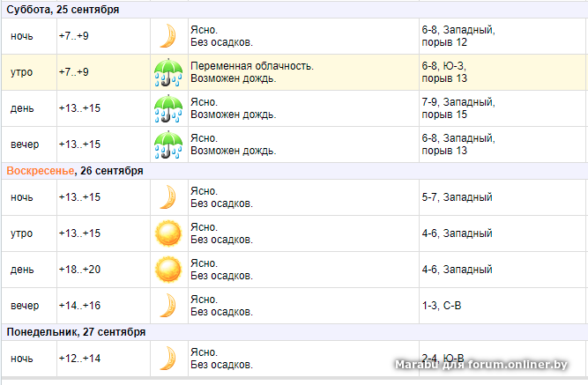The height and width of the screenshot is (385, 588).
Task: Click wind '6-8, Западный, порыв 12'
Action: click(458, 36)
